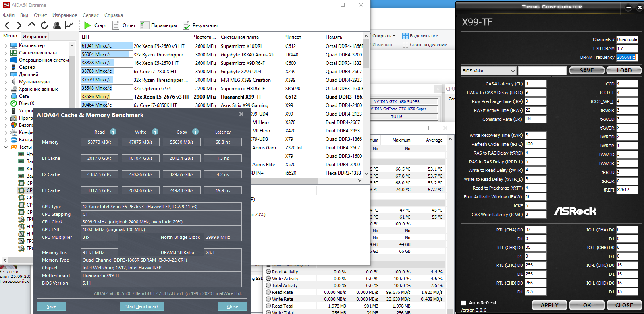Open the Отчёт menu in the menu bar

(x=40, y=15)
